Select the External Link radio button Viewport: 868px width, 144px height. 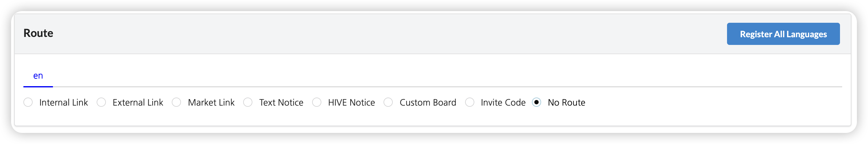101,102
